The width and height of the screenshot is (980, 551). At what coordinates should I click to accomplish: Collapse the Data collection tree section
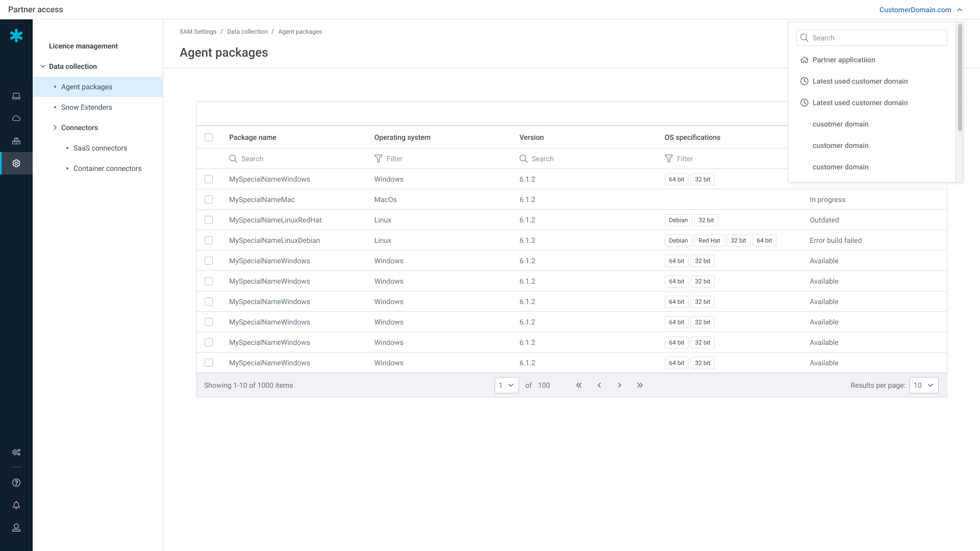point(43,66)
